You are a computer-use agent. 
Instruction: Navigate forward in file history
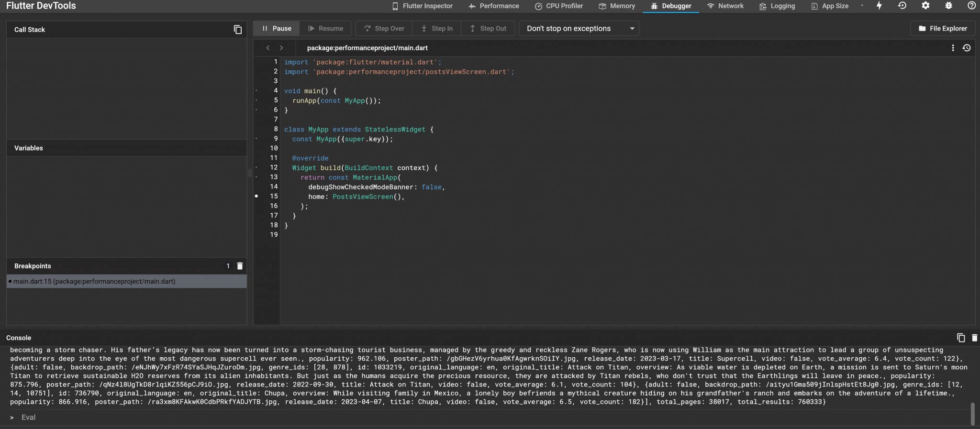281,48
